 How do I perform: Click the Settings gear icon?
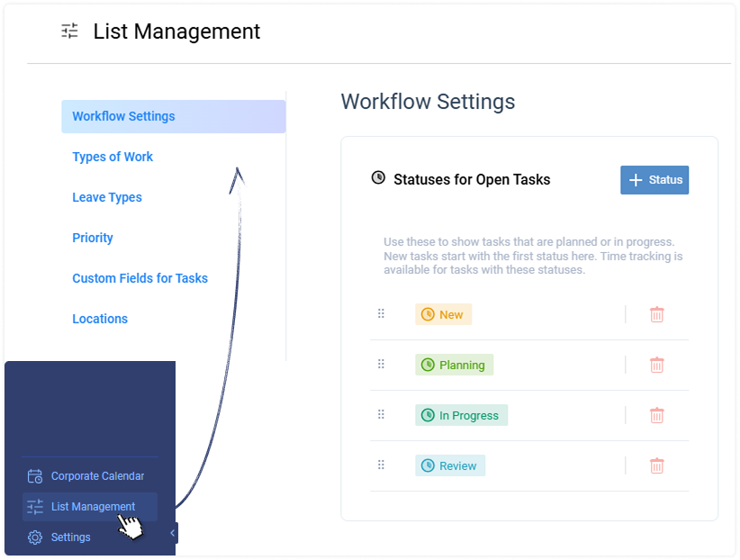click(x=35, y=537)
